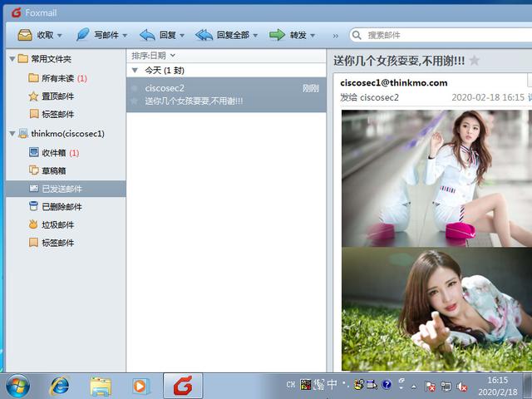532x399 pixels.
Task: Click the 回复 reply arrow icon
Action: (147, 35)
